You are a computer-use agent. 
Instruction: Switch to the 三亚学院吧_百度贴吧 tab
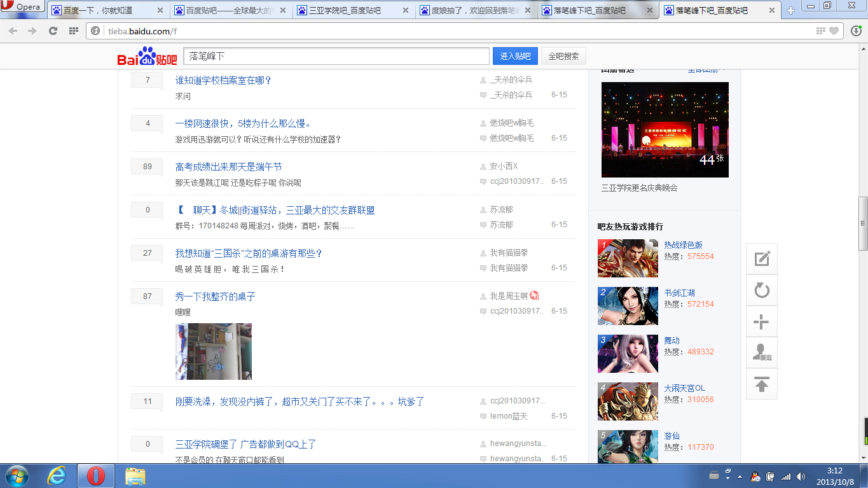pos(353,11)
